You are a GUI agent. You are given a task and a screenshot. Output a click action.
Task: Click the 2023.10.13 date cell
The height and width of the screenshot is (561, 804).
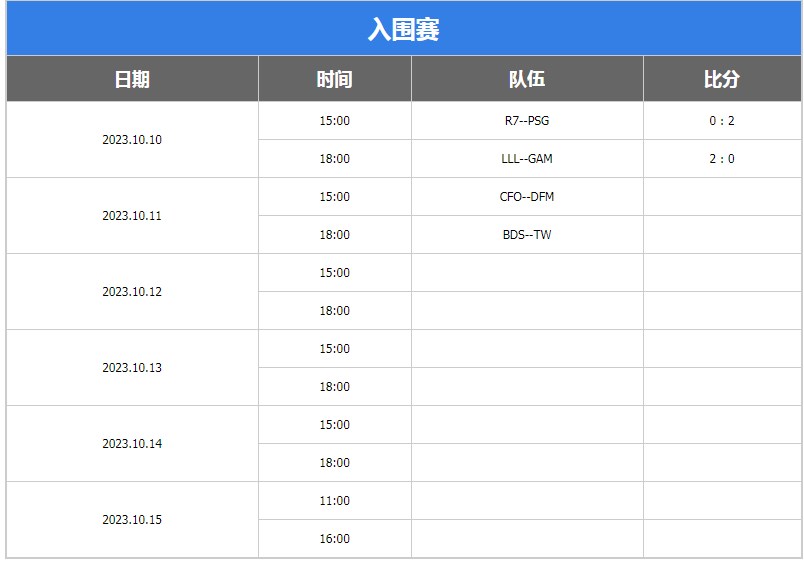coord(132,368)
